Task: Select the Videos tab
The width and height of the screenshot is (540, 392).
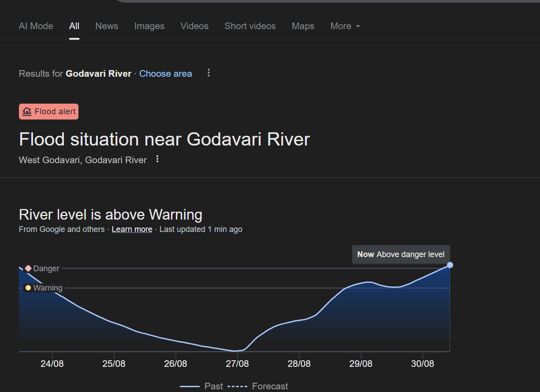Action: pyautogui.click(x=194, y=26)
